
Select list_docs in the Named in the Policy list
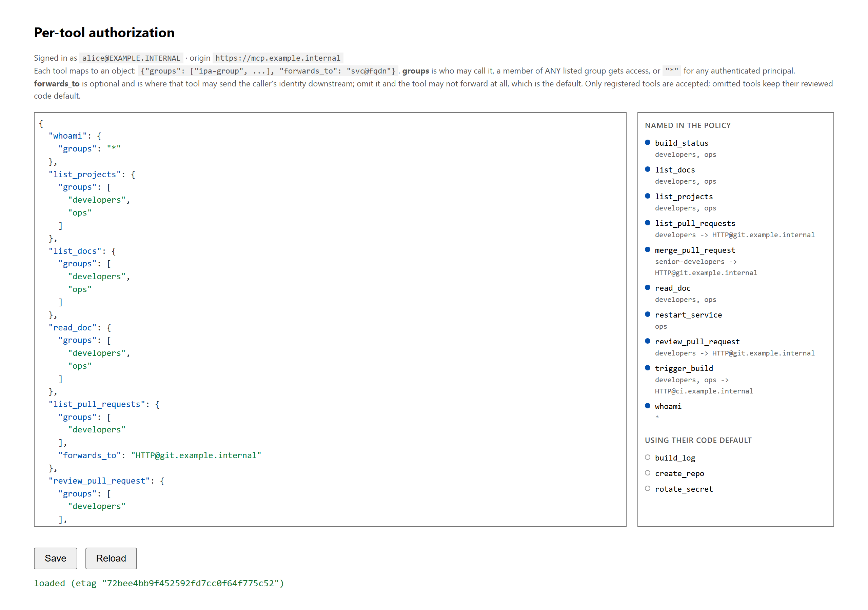[675, 170]
